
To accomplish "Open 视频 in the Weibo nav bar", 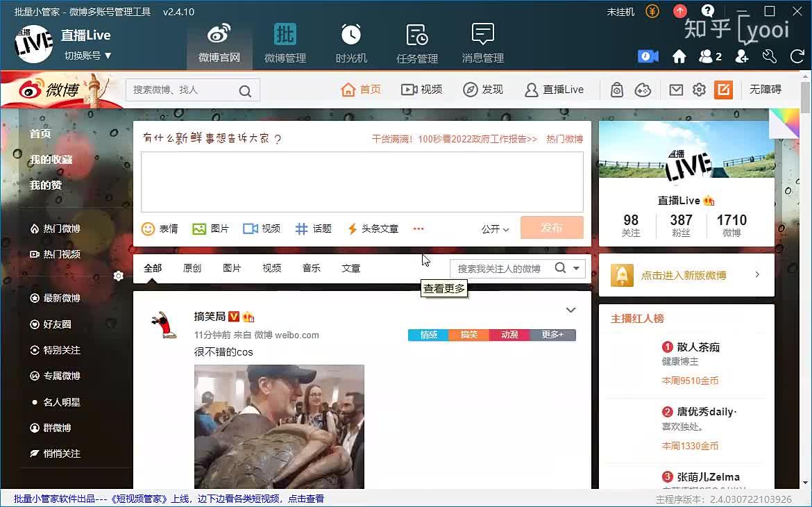I will click(x=421, y=90).
